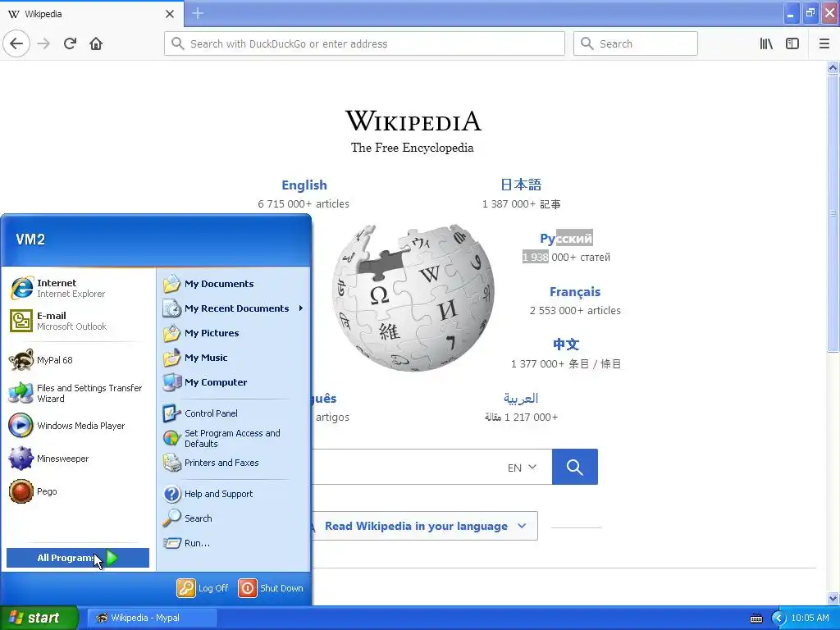Open Printers and Faxes
This screenshot has width=840, height=630.
(234, 463)
